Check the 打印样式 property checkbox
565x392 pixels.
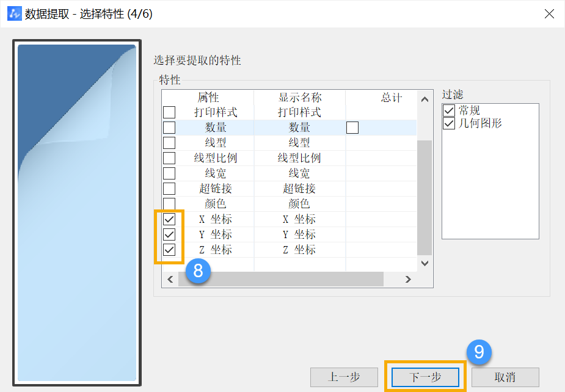pyautogui.click(x=169, y=112)
